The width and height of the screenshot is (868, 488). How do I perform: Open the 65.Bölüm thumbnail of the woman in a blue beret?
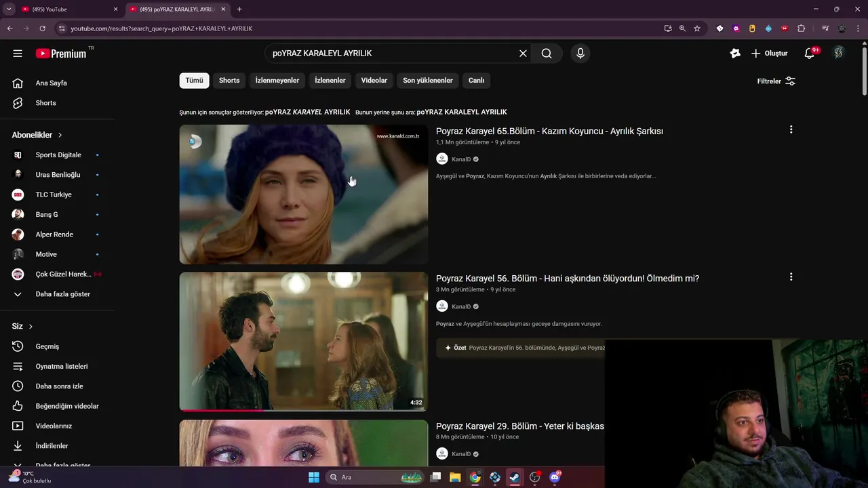[x=304, y=195]
